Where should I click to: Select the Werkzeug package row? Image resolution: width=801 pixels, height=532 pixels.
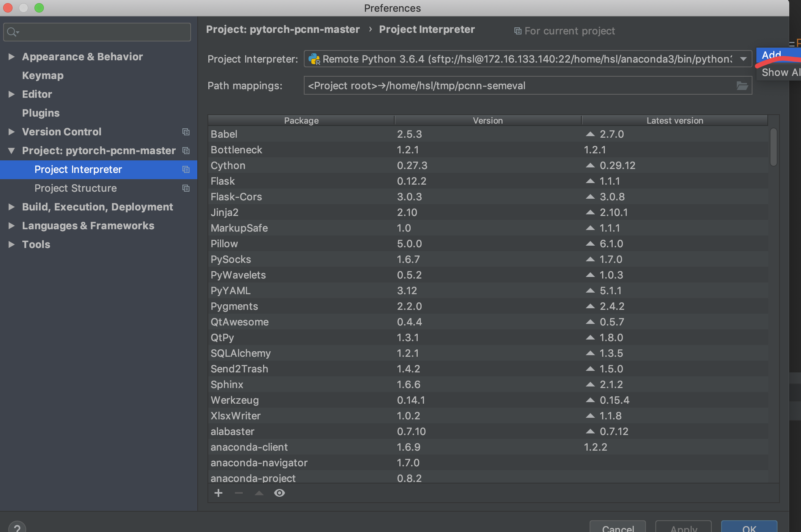pyautogui.click(x=488, y=400)
